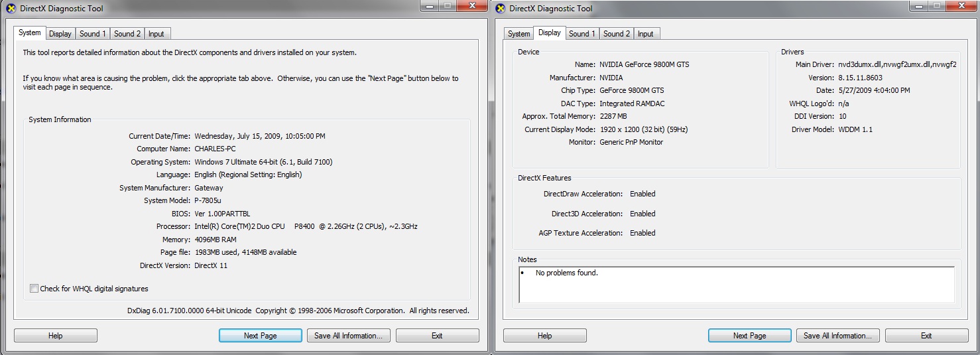Enable Check for WHQL digital signatures
The width and height of the screenshot is (980, 355).
(x=34, y=289)
